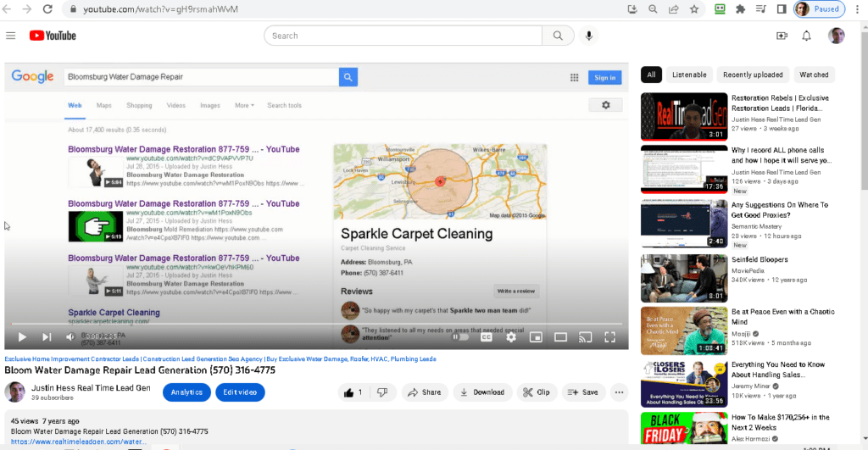Open Chrome side panel icon
Viewport: 868px width, 450px height.
pyautogui.click(x=781, y=8)
